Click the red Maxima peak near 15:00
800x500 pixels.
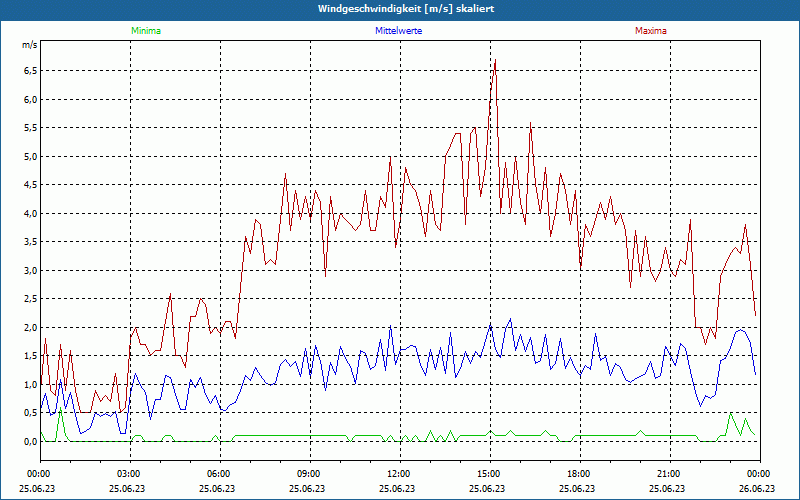click(495, 60)
